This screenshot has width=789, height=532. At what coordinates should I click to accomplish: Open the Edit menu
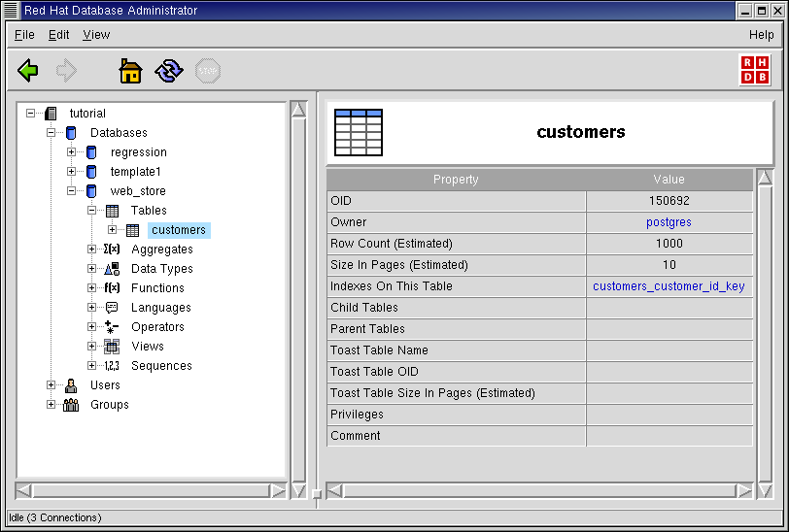coord(59,35)
